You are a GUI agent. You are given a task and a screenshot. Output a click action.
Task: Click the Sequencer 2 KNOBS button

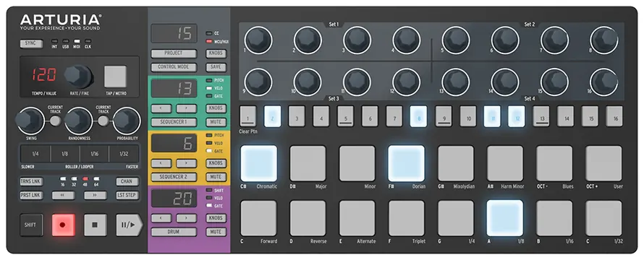(216, 163)
